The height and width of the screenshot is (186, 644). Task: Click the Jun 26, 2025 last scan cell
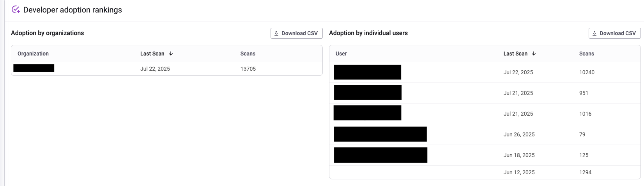click(519, 134)
